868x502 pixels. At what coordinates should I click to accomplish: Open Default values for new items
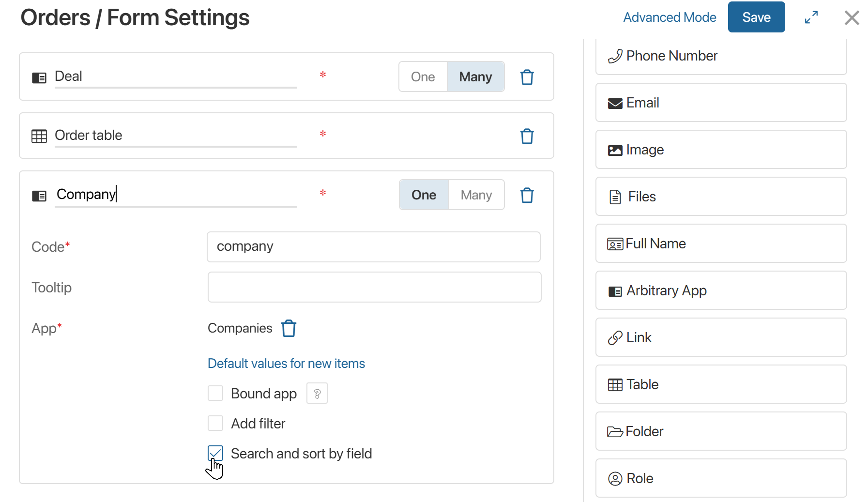pyautogui.click(x=286, y=364)
